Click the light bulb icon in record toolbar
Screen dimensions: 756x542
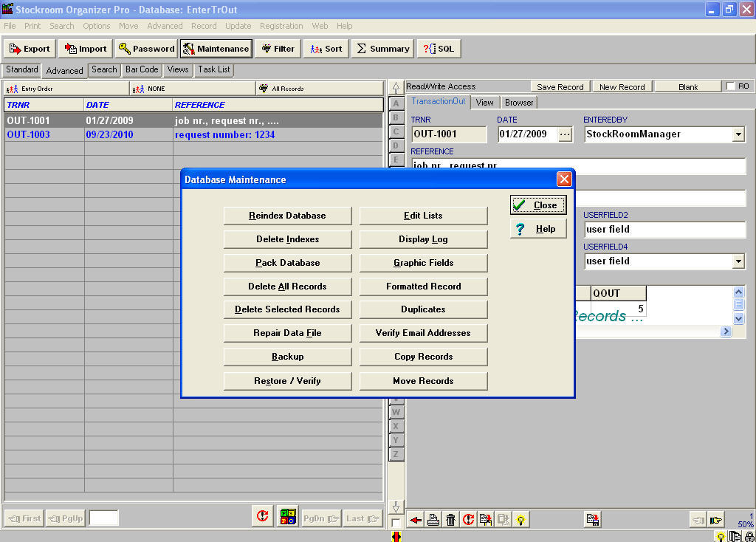[x=520, y=520]
